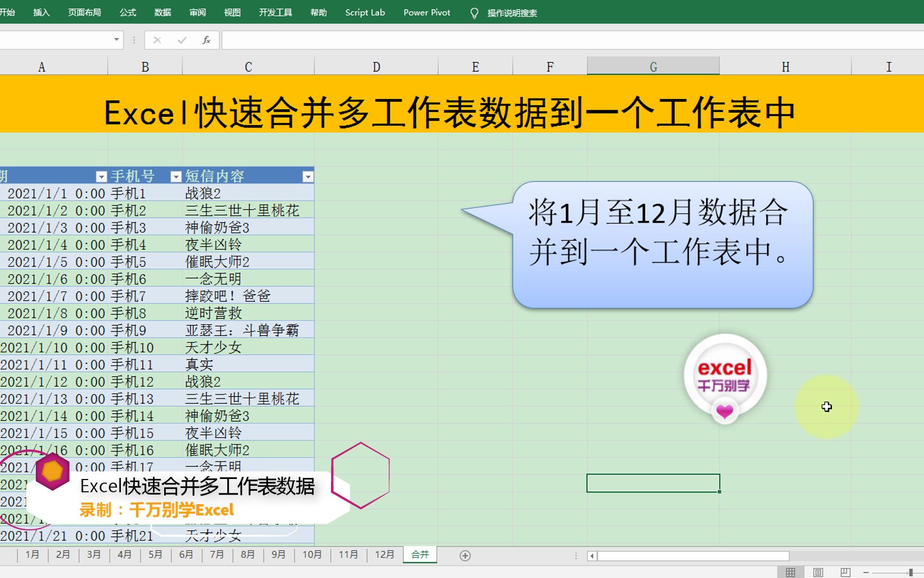
Task: Switch to the 4月 sheet tab
Action: click(125, 554)
